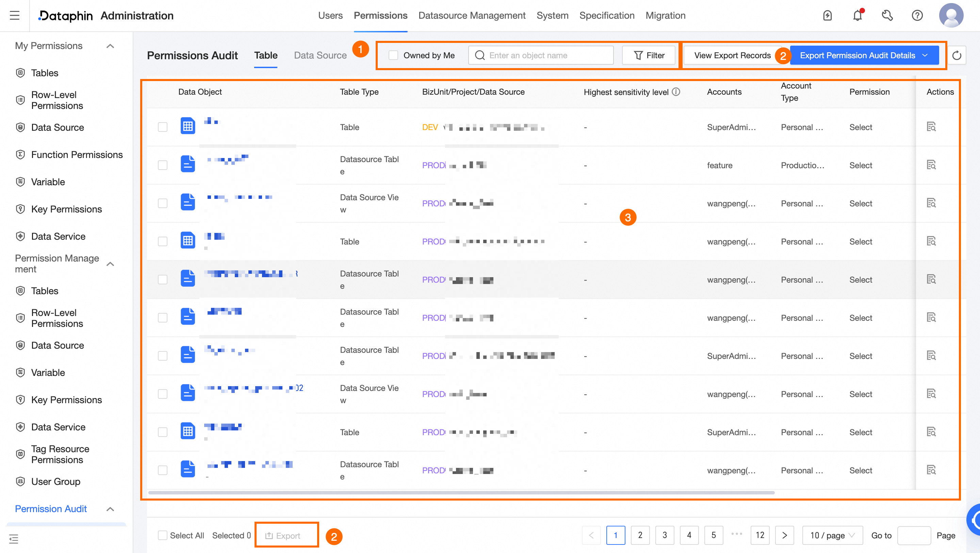Open the notification bell icon

857,16
